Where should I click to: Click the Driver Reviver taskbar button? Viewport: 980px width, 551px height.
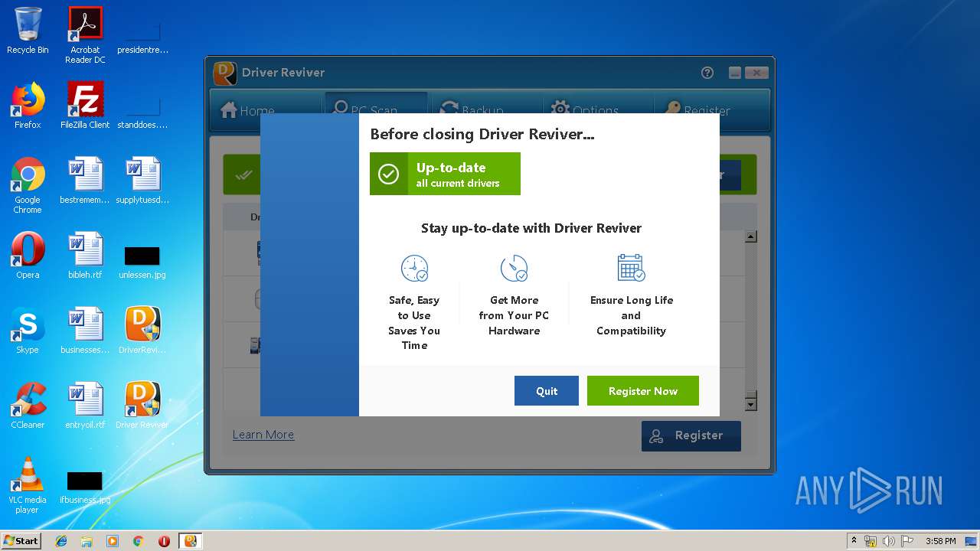click(x=191, y=541)
